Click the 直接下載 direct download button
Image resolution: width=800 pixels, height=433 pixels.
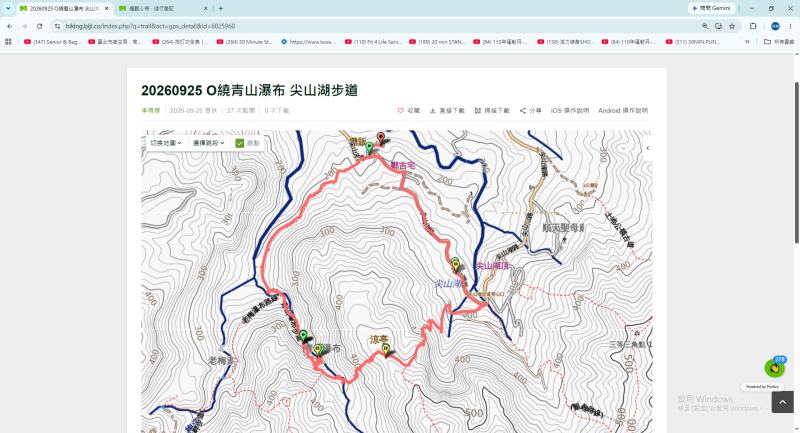(x=447, y=111)
